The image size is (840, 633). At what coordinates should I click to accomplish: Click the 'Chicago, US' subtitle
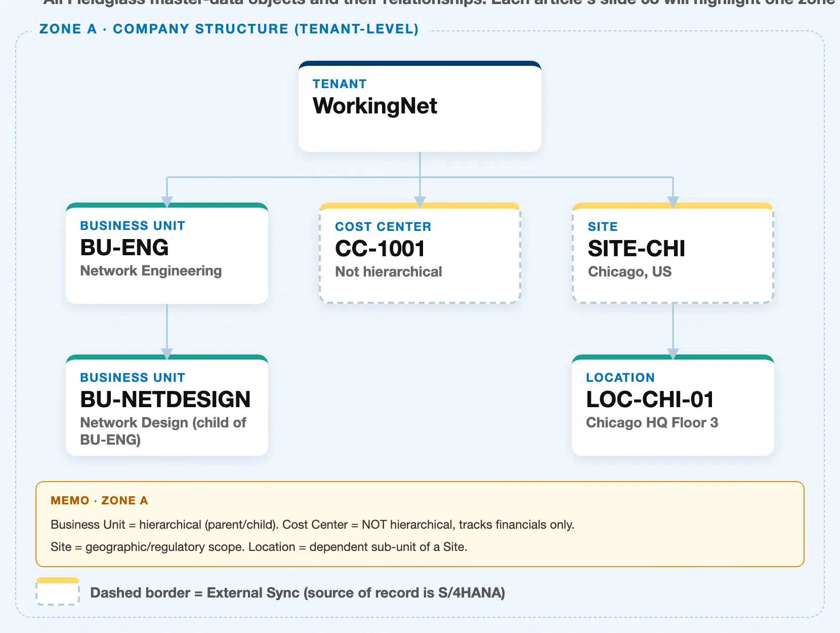pos(629,272)
